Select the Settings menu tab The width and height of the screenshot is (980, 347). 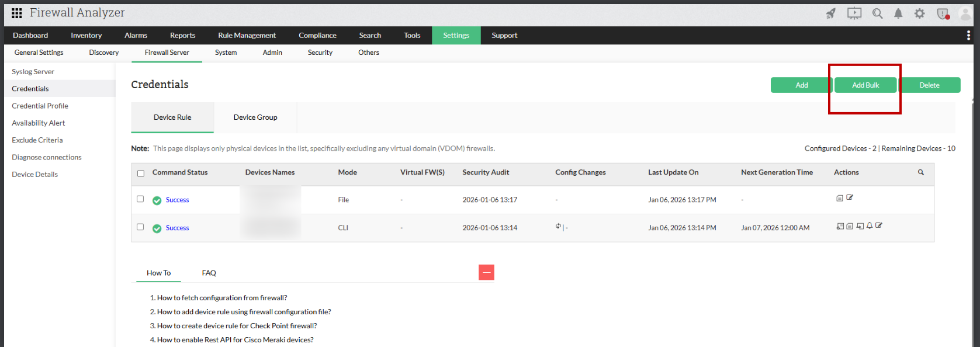click(456, 36)
